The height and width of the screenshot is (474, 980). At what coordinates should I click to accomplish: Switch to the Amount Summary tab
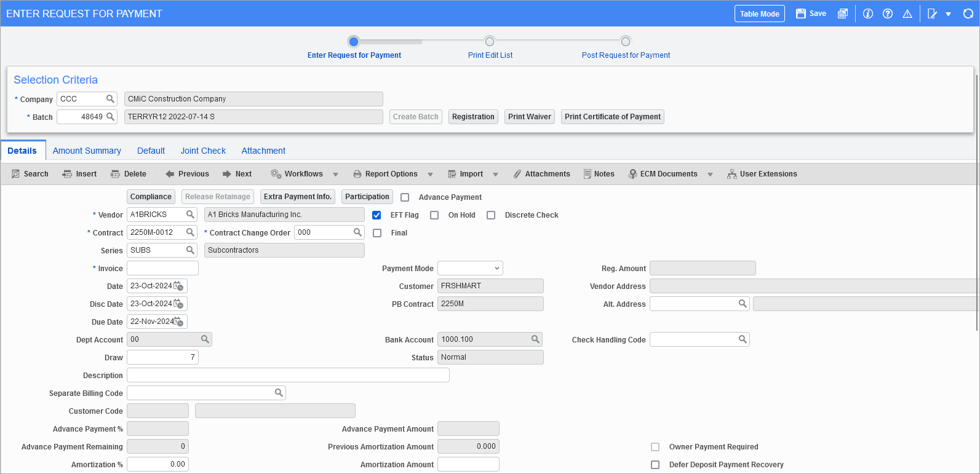click(87, 151)
